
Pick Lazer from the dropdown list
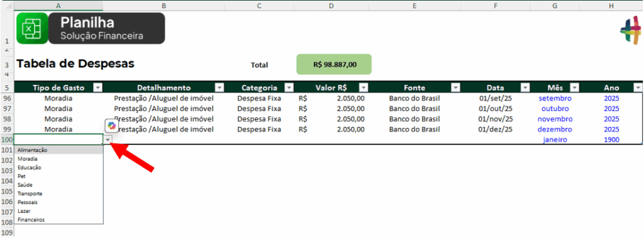[58, 211]
